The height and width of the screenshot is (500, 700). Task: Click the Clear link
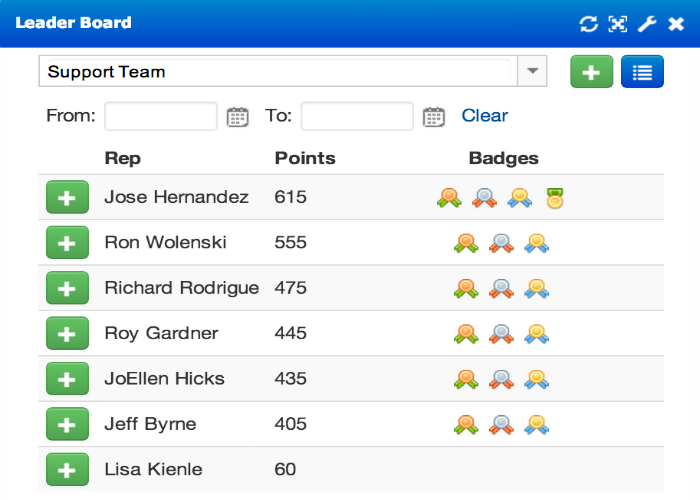click(484, 116)
